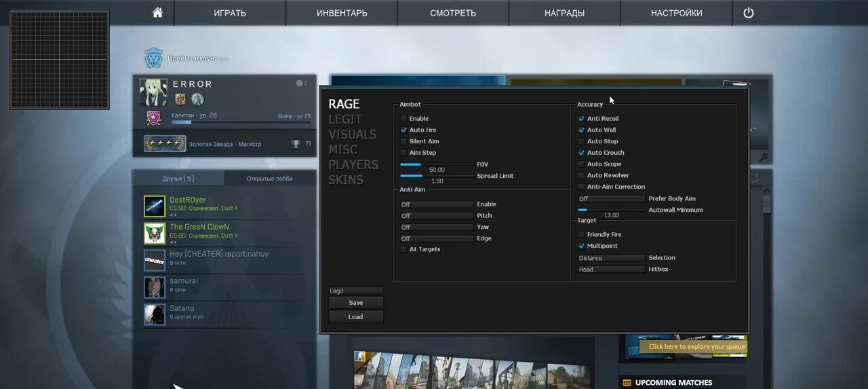This screenshot has height=389, width=868.
Task: Open the Hitbox dropdown showing Head
Action: click(x=611, y=270)
